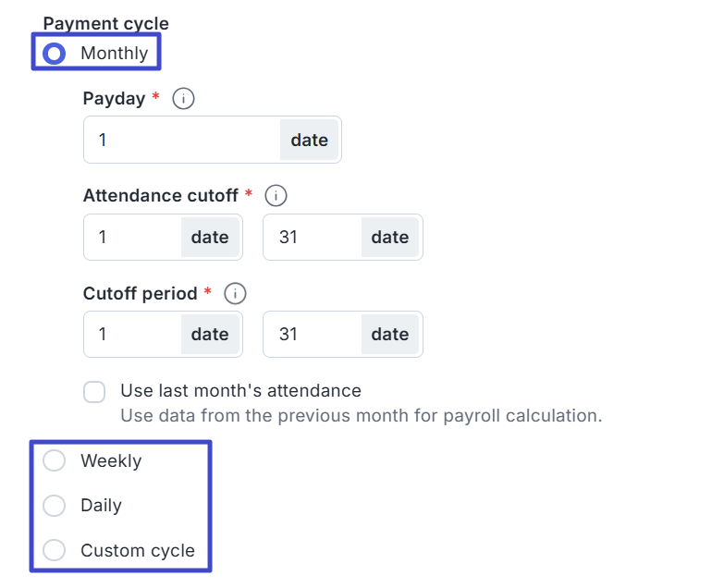Image resolution: width=724 pixels, height=588 pixels.
Task: Click the Cutoff period info icon
Action: click(x=235, y=294)
